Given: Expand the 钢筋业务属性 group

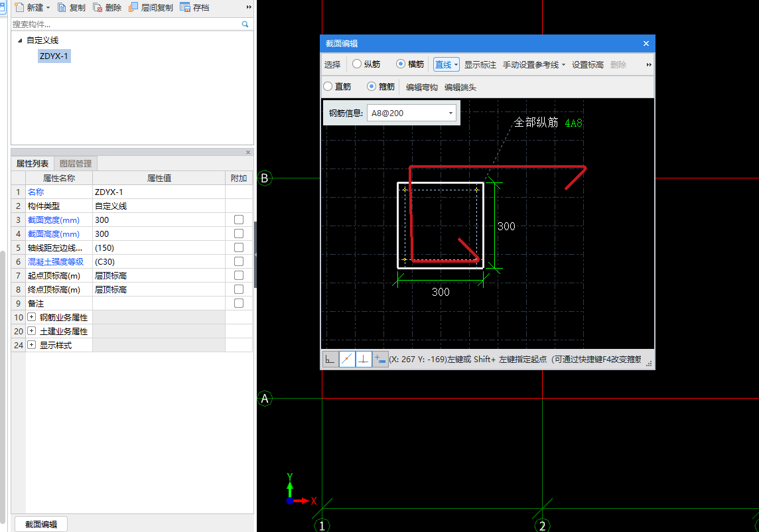Looking at the screenshot, I should [x=31, y=317].
